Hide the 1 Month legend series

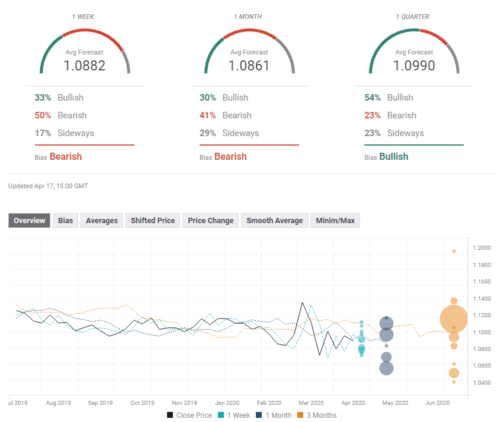(x=275, y=415)
